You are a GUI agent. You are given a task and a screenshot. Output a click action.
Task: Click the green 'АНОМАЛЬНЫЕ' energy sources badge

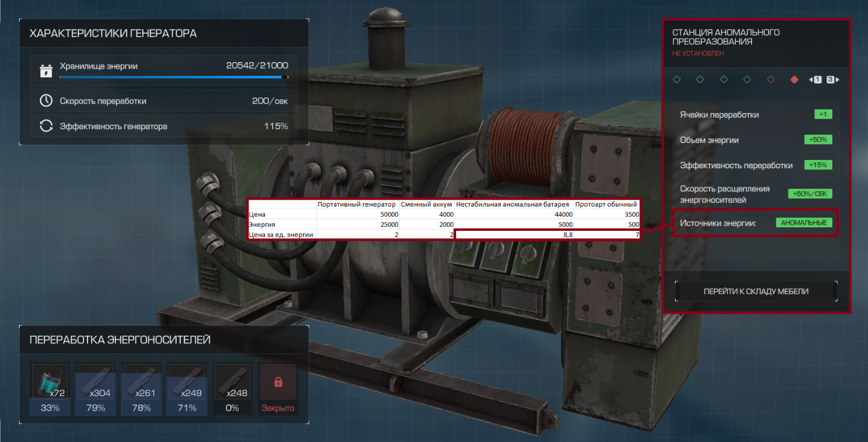pos(803,223)
